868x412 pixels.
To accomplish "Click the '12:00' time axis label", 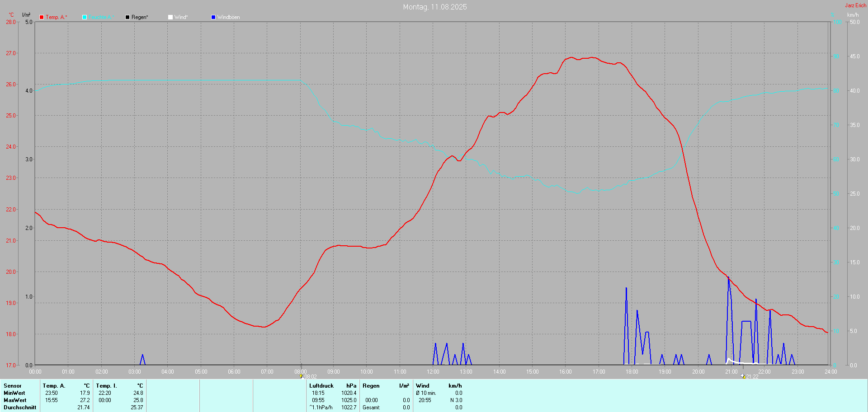I will (433, 372).
